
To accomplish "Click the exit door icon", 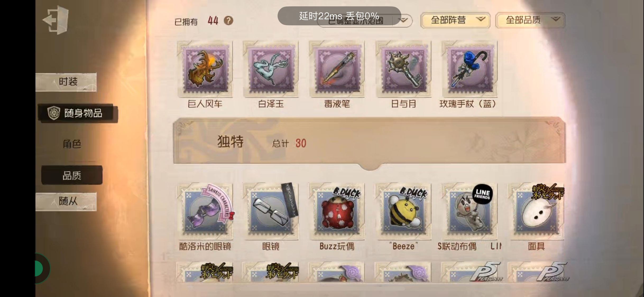I will 56,20.
